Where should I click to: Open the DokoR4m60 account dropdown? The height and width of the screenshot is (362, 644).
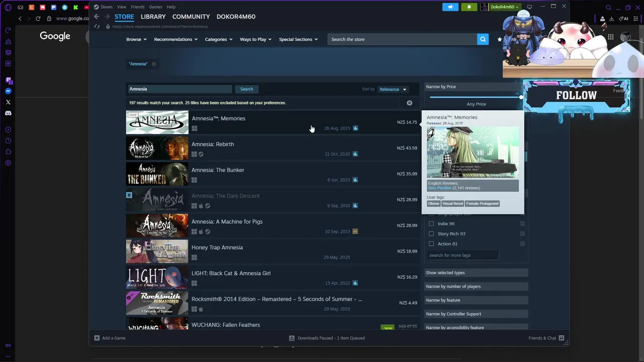tap(500, 7)
